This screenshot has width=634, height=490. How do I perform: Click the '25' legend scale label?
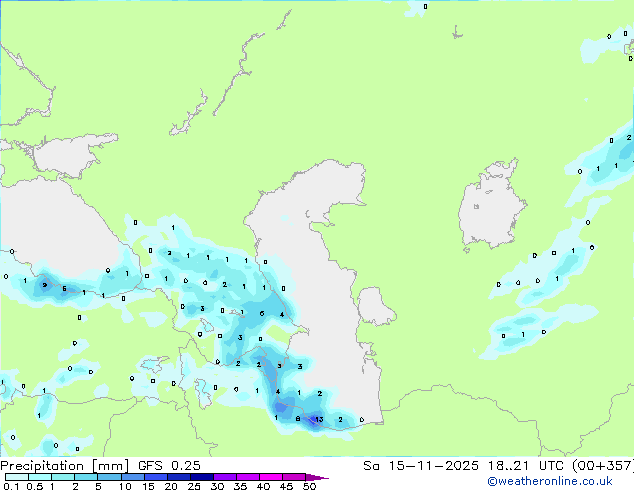point(194,486)
